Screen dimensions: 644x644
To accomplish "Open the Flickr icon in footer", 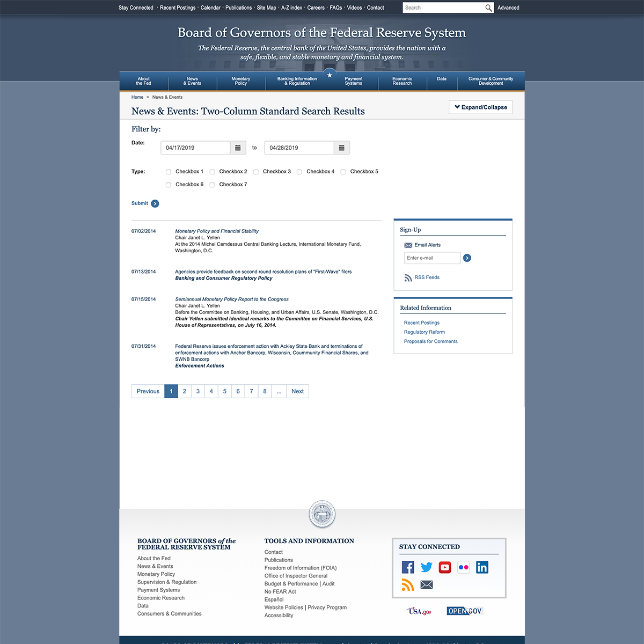I will (464, 567).
